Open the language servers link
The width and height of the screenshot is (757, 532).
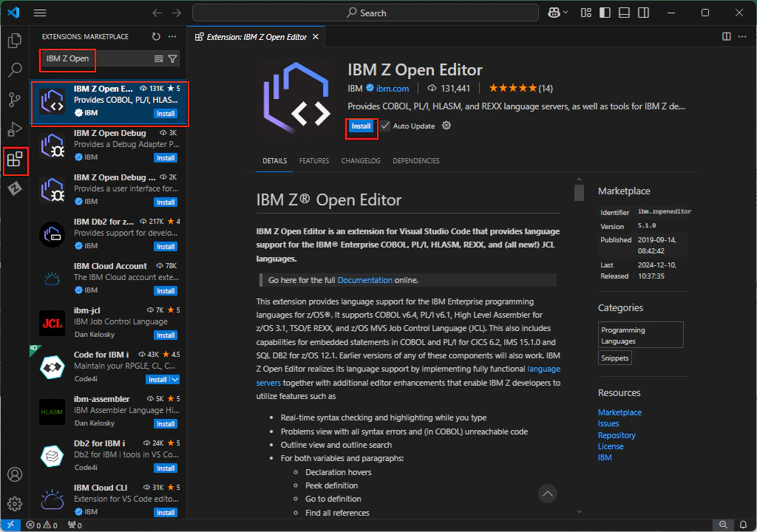point(543,369)
